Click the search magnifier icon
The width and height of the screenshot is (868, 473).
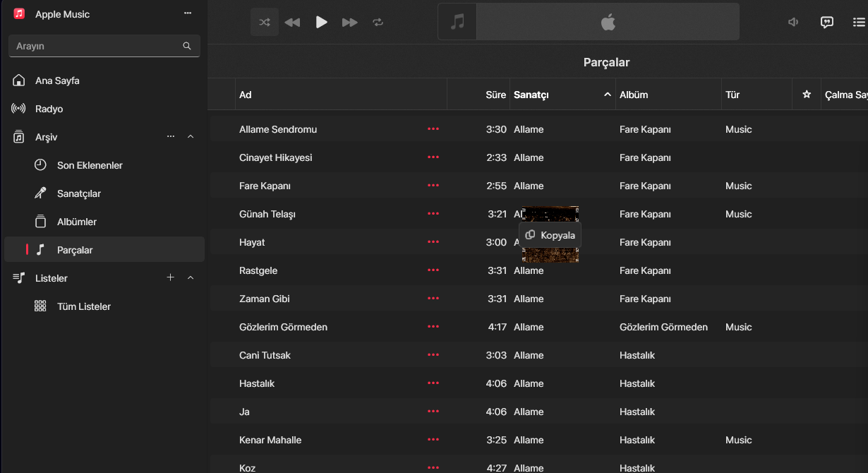tap(187, 46)
